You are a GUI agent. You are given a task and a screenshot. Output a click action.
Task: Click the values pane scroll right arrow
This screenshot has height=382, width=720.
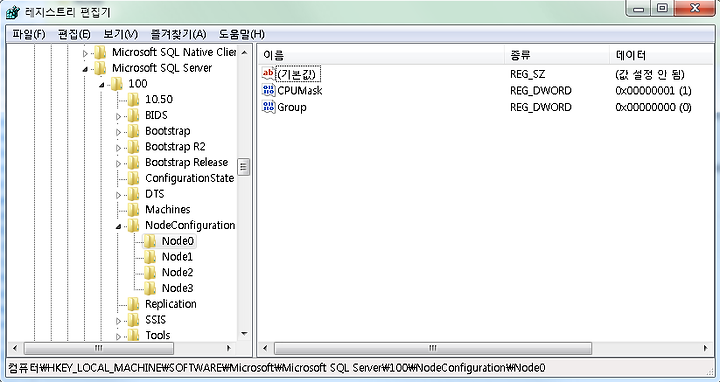point(706,348)
